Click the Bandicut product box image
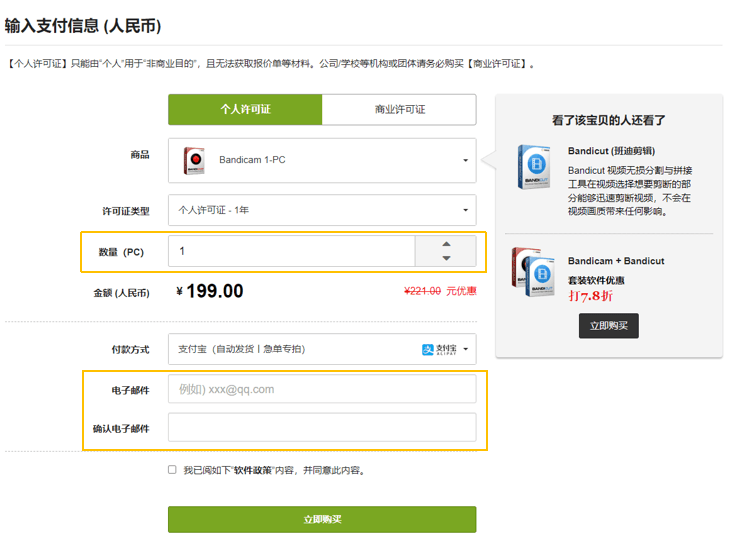The width and height of the screenshot is (730, 549). point(534,167)
